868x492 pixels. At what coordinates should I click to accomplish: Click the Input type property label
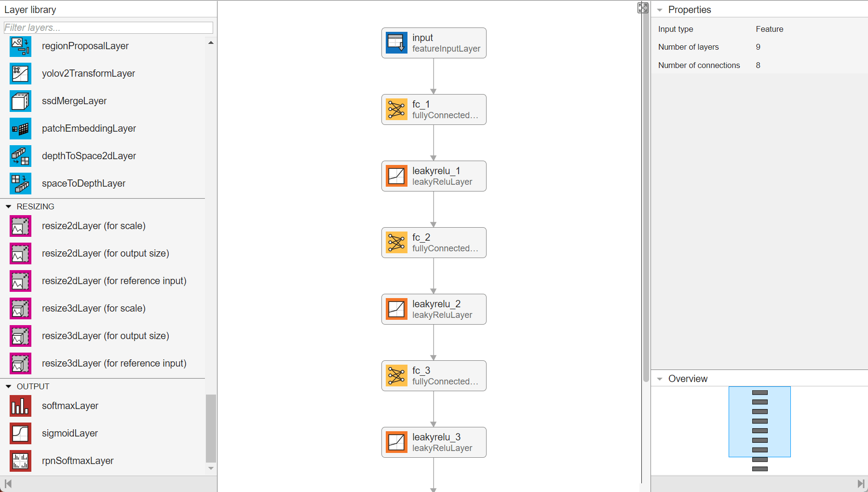676,29
